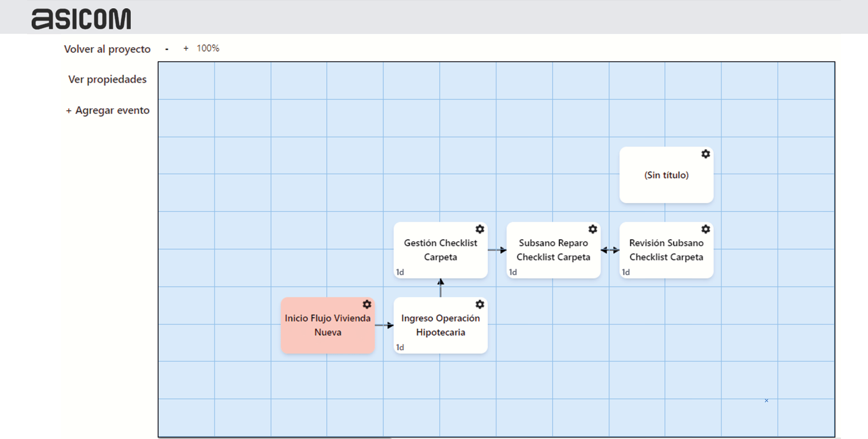The image size is (868, 439).
Task: Click the 100% zoom level indicator
Action: (x=208, y=48)
